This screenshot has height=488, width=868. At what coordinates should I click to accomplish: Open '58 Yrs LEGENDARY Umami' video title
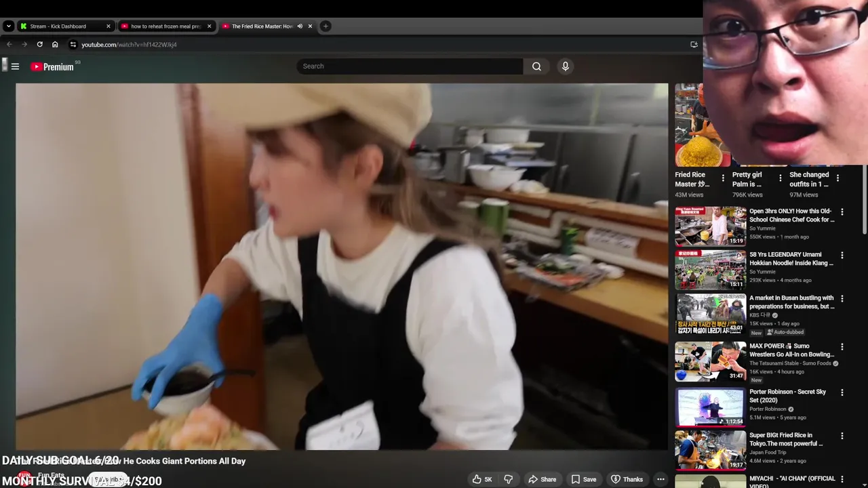(x=791, y=259)
